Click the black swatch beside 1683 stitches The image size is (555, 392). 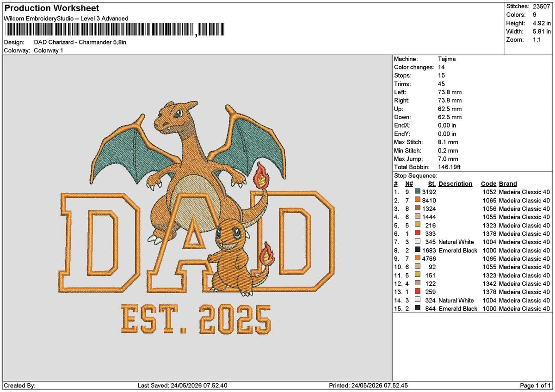(418, 250)
